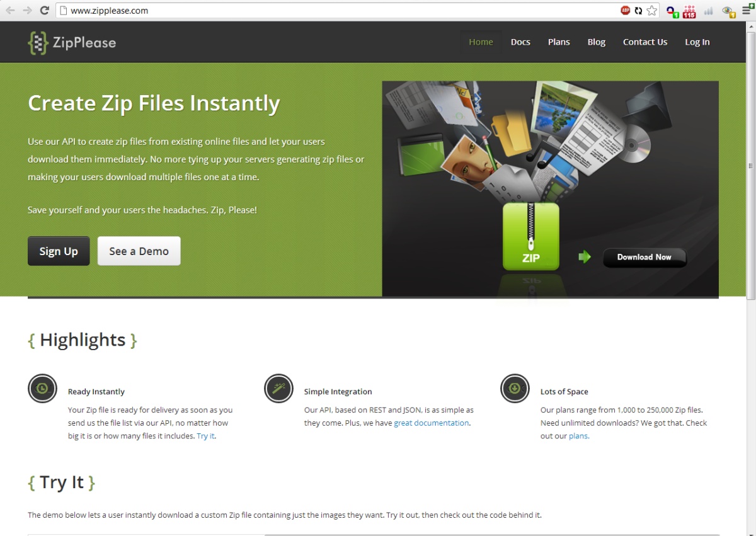Bookmark this page with the star icon

651,10
